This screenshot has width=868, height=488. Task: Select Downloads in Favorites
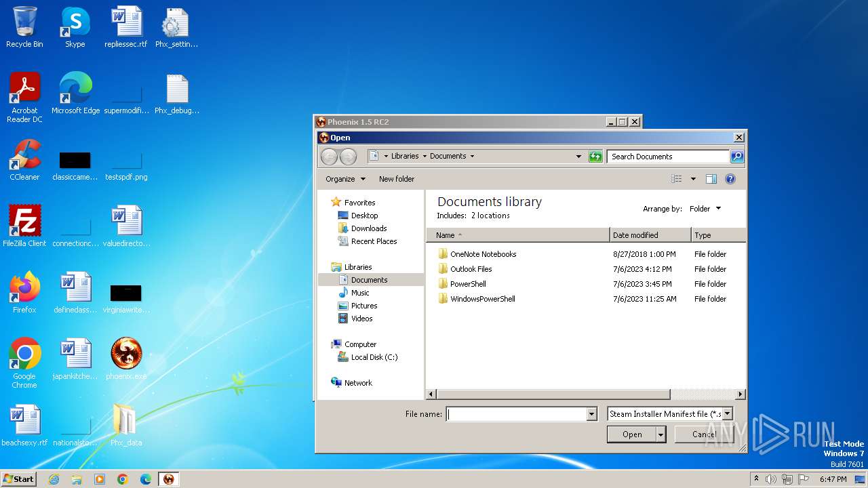pyautogui.click(x=369, y=228)
